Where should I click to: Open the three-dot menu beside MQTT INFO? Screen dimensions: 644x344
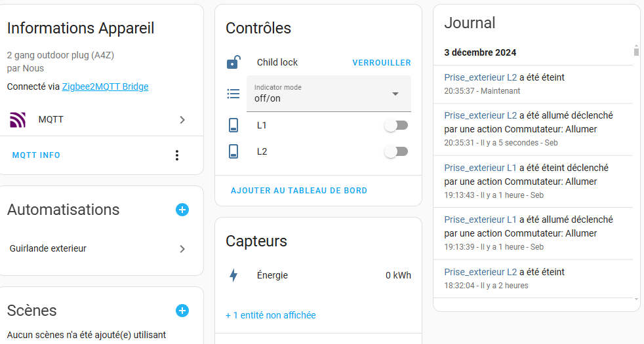tap(176, 155)
